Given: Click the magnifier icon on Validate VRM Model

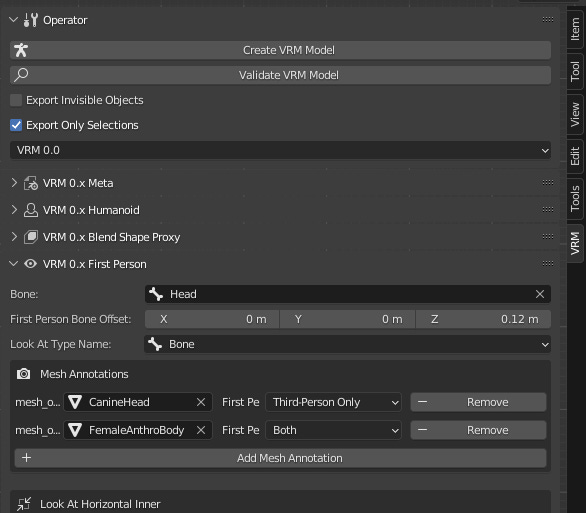Looking at the screenshot, I should 21,75.
